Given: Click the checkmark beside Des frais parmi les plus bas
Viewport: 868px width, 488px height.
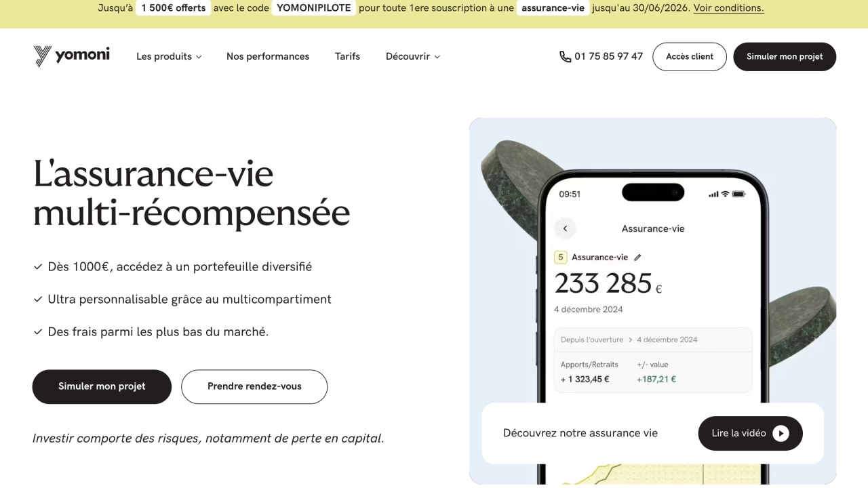Looking at the screenshot, I should (38, 331).
